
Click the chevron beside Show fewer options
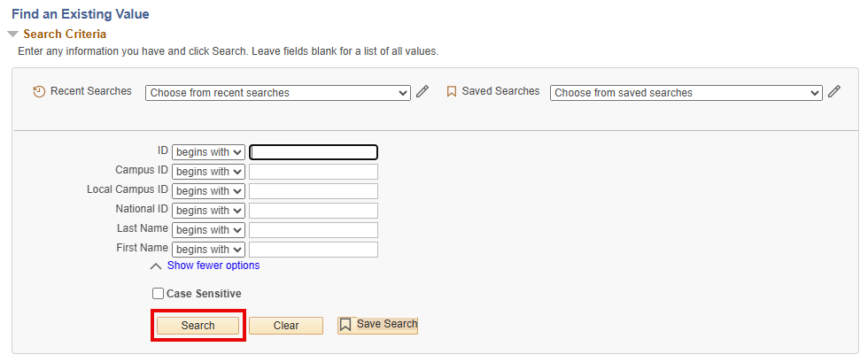pyautogui.click(x=156, y=266)
